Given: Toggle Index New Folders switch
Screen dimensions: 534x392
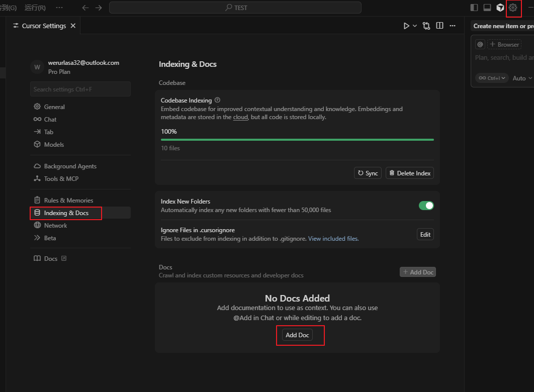Looking at the screenshot, I should pyautogui.click(x=426, y=206).
